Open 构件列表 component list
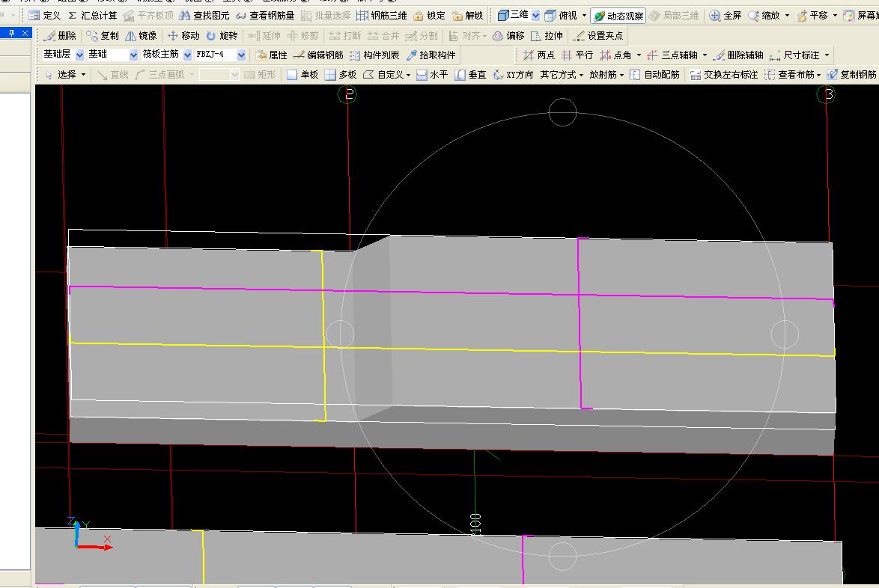 374,55
